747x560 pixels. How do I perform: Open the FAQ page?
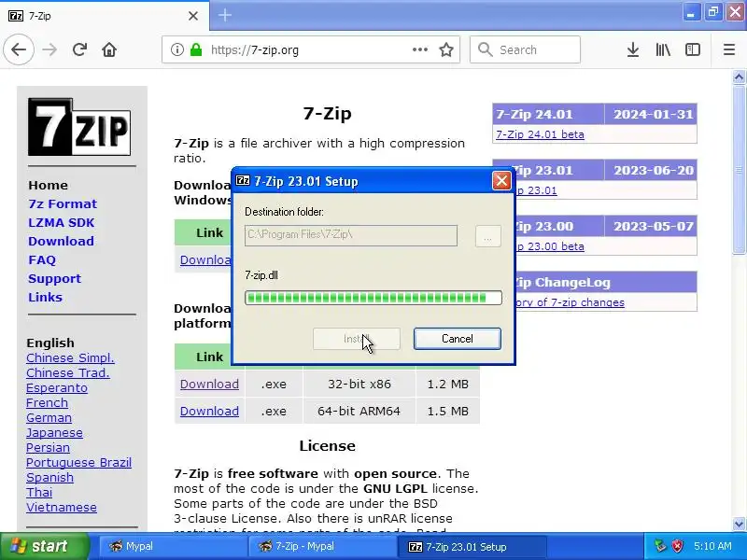pyautogui.click(x=42, y=260)
